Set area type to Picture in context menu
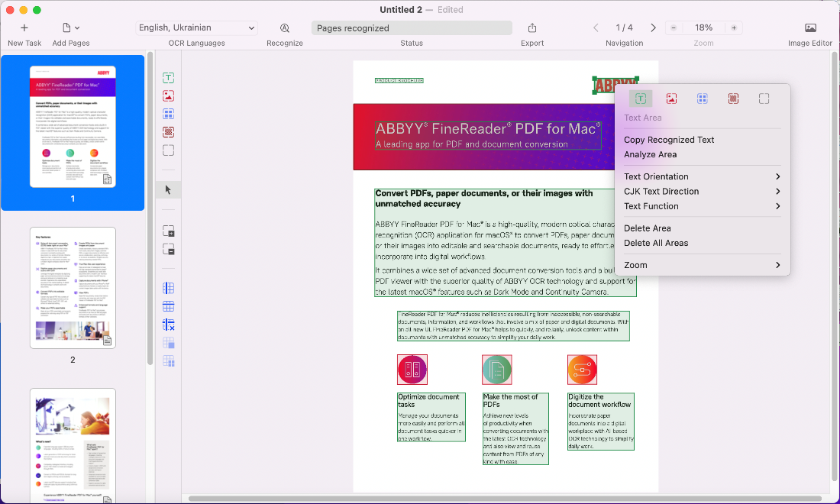 click(671, 99)
